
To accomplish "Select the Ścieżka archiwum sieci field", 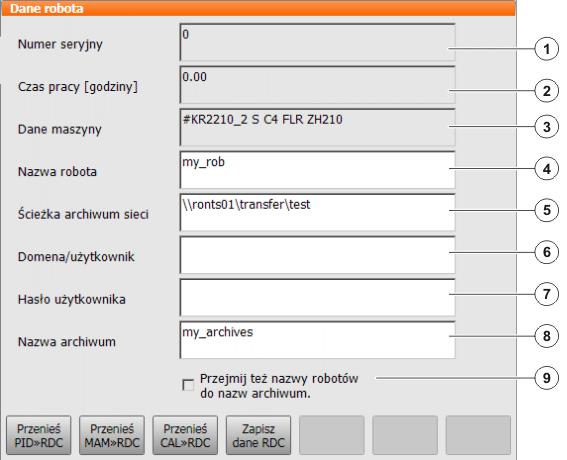I will point(317,212).
